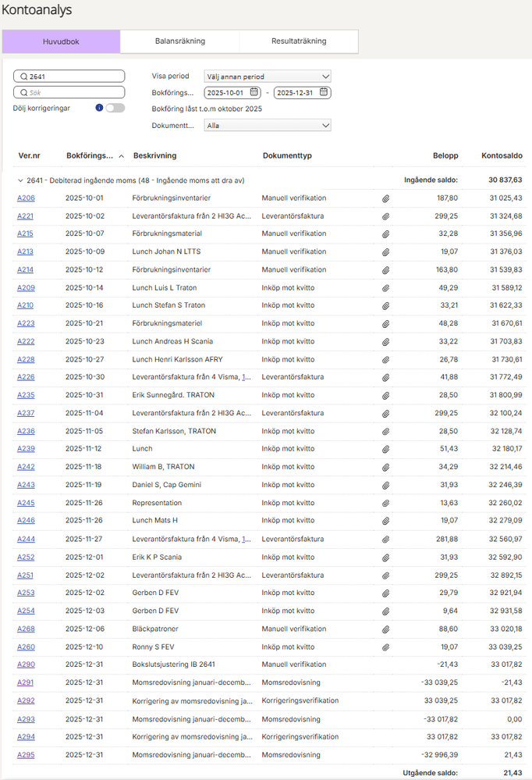Viewport: 532px width, 780px height.
Task: Click magnifier icon in the 2641 account field
Action: point(23,77)
